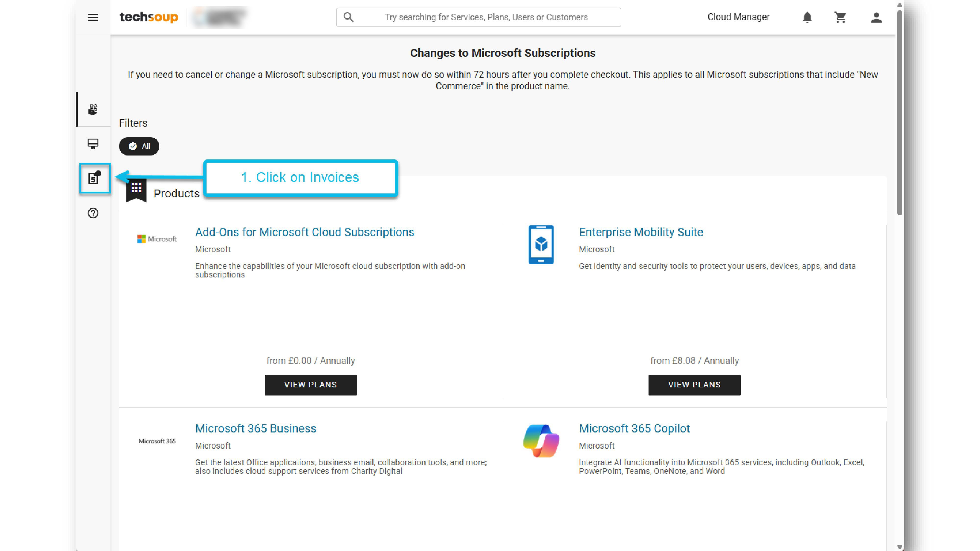The height and width of the screenshot is (551, 980).
Task: Click the services search input field
Action: 478,17
